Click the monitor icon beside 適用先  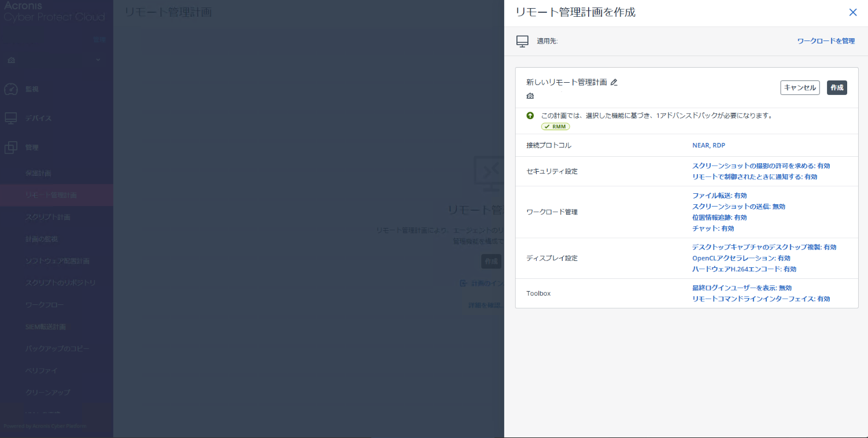point(522,41)
